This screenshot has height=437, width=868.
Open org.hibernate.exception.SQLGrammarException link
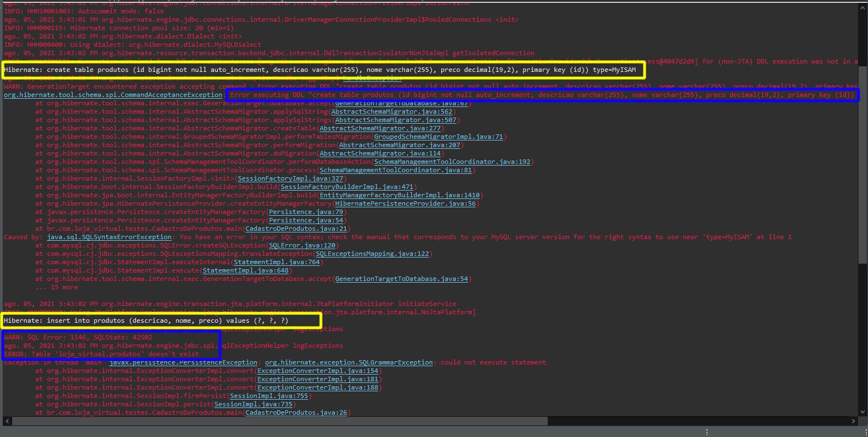tap(349, 363)
